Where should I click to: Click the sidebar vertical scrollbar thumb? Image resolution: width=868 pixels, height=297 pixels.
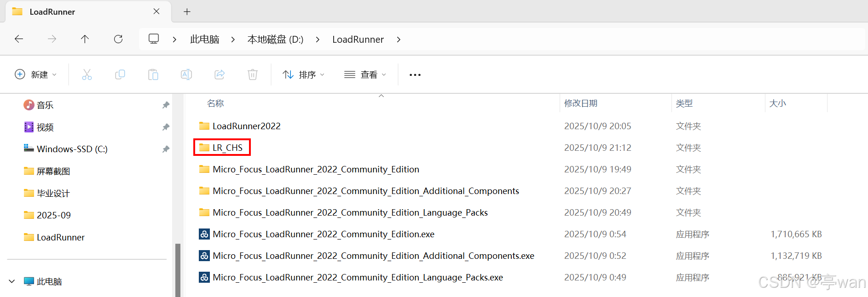(x=178, y=270)
